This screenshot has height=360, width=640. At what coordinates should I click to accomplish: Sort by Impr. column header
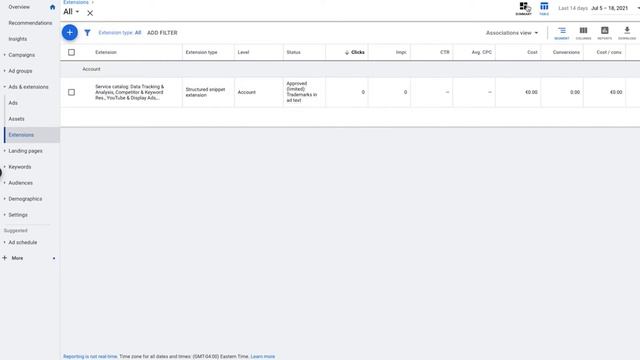pyautogui.click(x=401, y=52)
